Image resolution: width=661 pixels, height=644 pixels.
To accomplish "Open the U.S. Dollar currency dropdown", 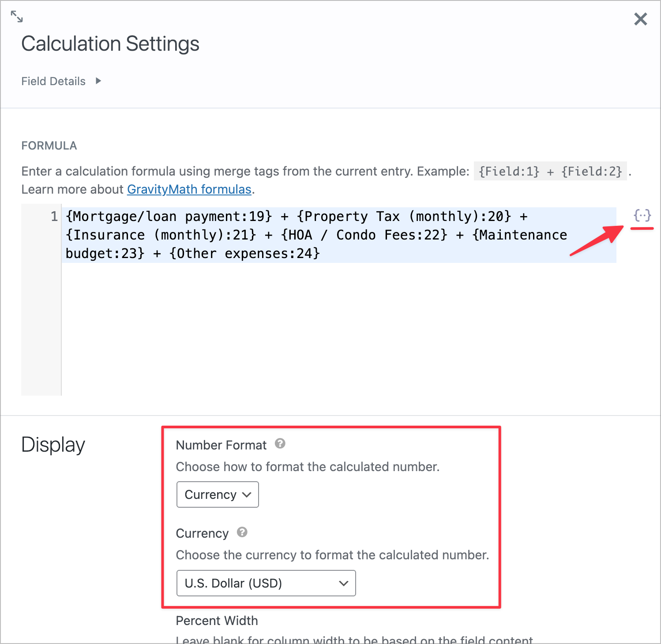I will point(266,583).
